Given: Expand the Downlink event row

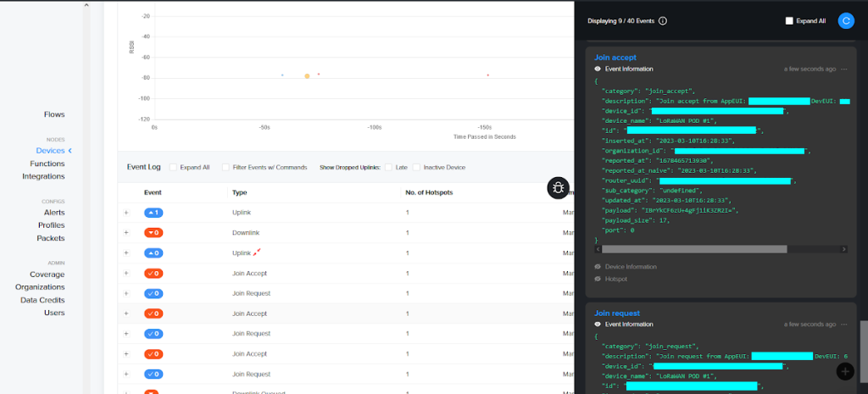Looking at the screenshot, I should [126, 232].
